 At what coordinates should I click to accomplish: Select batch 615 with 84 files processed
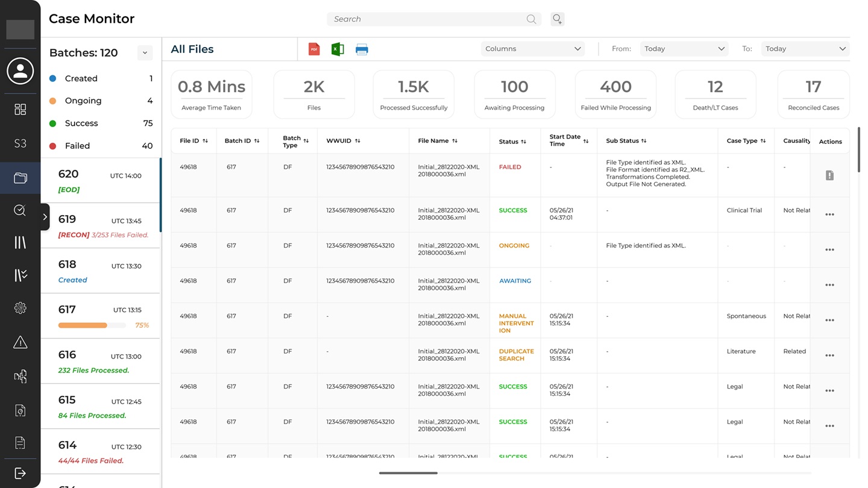[x=100, y=406]
